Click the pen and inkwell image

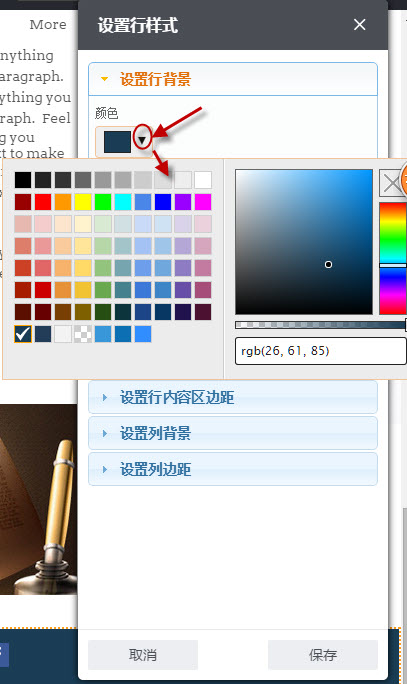point(39,499)
